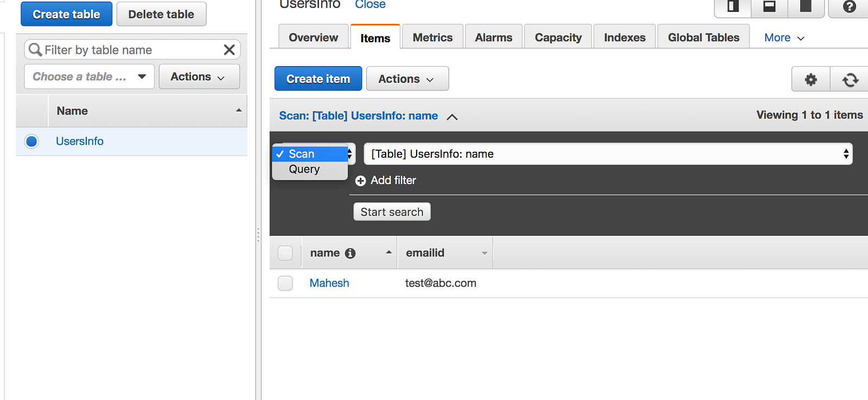868x400 pixels.
Task: Switch to bottom panel layout icon
Action: (769, 7)
